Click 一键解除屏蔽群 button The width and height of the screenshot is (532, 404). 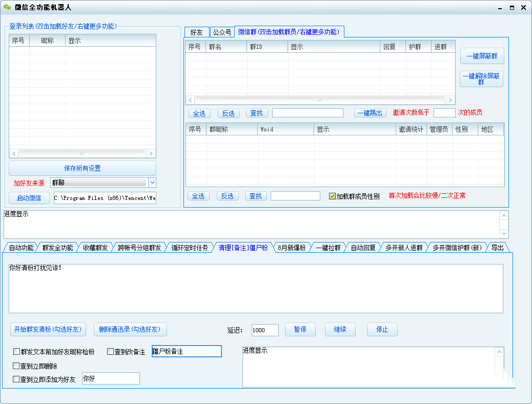point(481,79)
